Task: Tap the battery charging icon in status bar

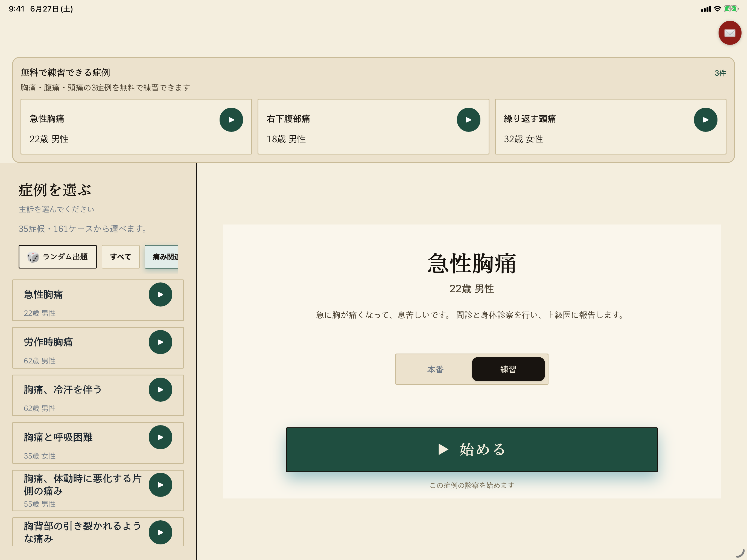Action: click(x=731, y=9)
